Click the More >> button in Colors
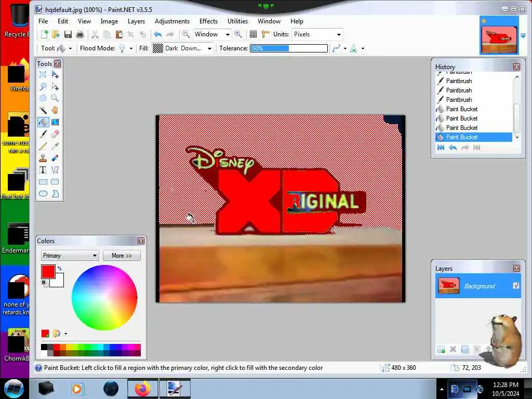 pos(122,256)
